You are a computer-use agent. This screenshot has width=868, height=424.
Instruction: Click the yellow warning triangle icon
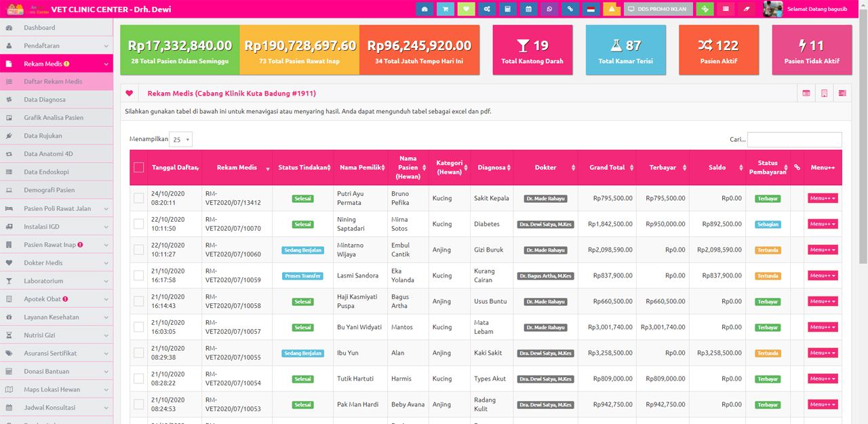point(611,9)
